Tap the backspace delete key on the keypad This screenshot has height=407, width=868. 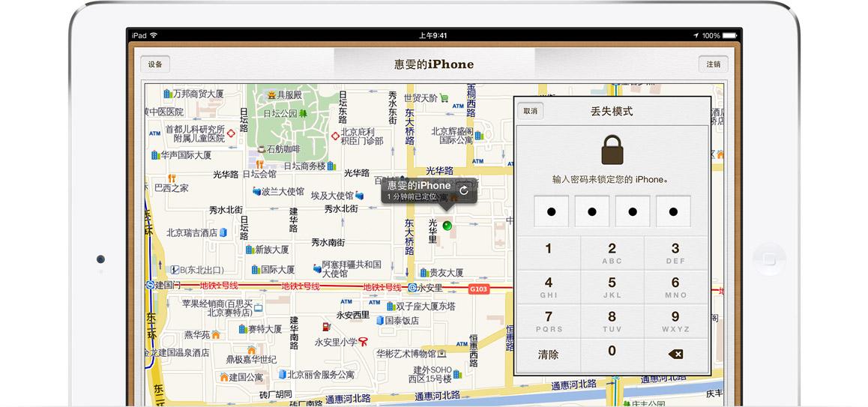[x=675, y=355]
